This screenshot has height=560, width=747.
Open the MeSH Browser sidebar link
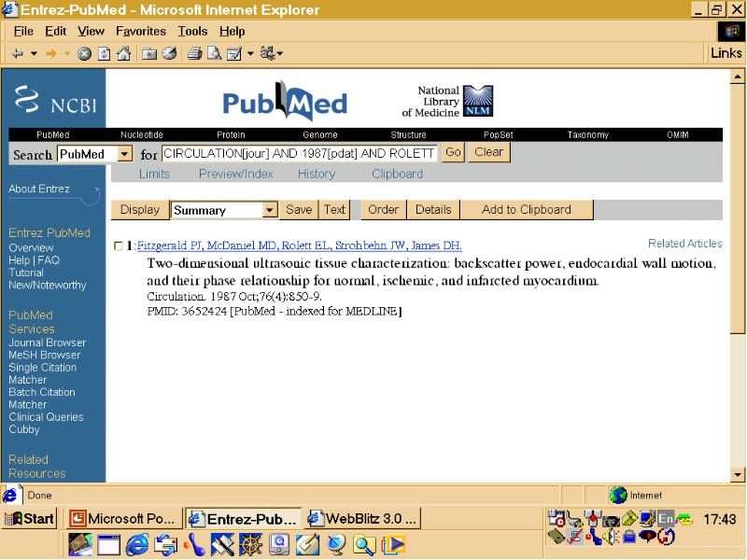point(44,356)
